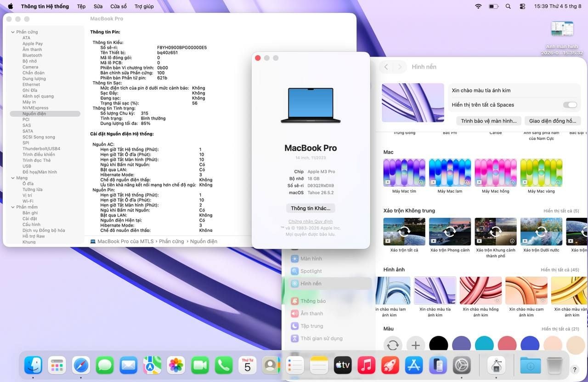Select the black color swatch
The height and width of the screenshot is (382, 588).
[x=438, y=345]
